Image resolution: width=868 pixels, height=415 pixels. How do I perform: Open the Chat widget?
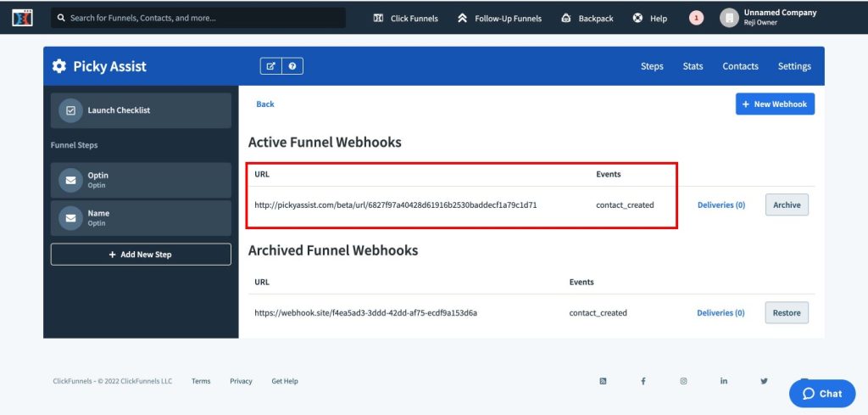[x=822, y=394]
